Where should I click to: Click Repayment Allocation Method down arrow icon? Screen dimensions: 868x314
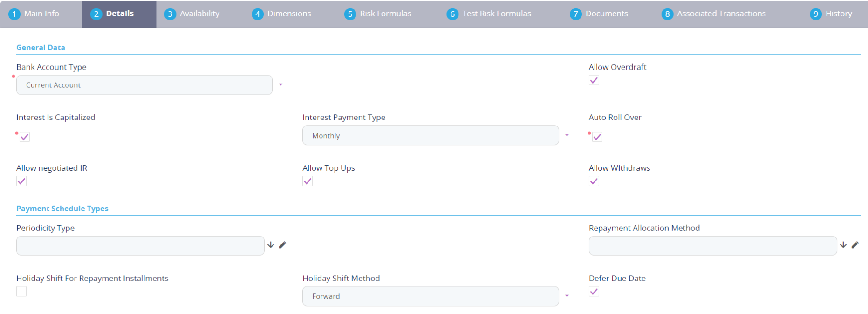(843, 245)
